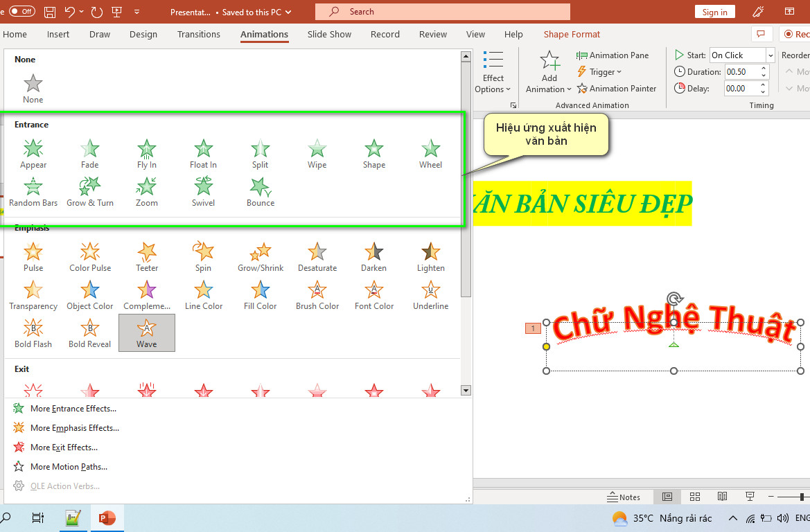The width and height of the screenshot is (810, 532).
Task: Choose the Swivel entrance effect
Action: click(204, 192)
